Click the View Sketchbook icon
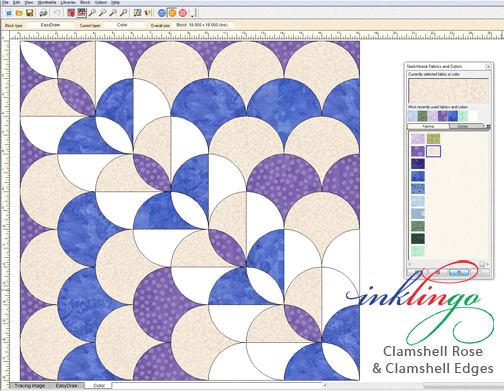Image resolution: width=504 pixels, height=391 pixels. point(81,13)
